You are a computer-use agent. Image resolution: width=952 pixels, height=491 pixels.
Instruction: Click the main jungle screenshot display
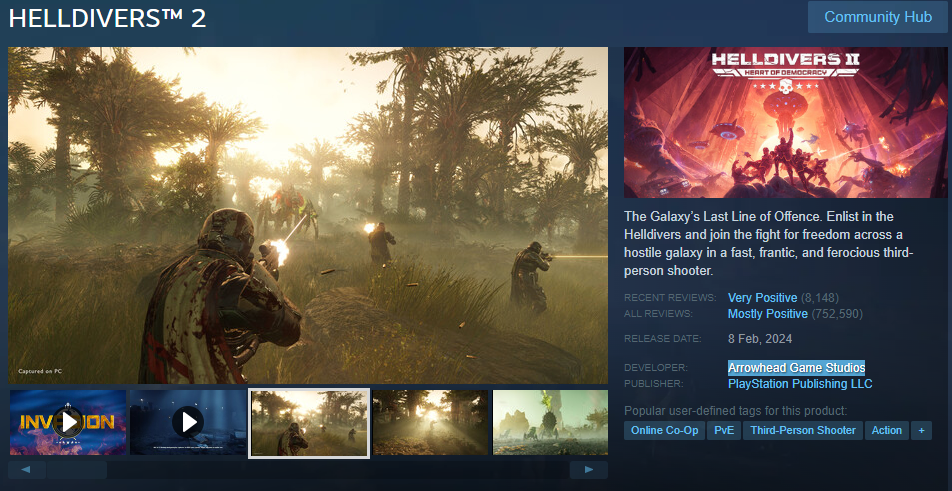coord(308,215)
